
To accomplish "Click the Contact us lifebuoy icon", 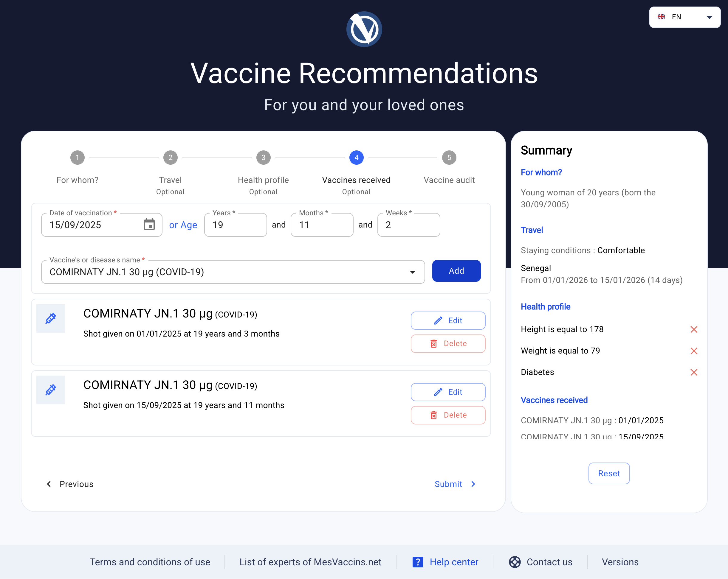I will pyautogui.click(x=515, y=562).
